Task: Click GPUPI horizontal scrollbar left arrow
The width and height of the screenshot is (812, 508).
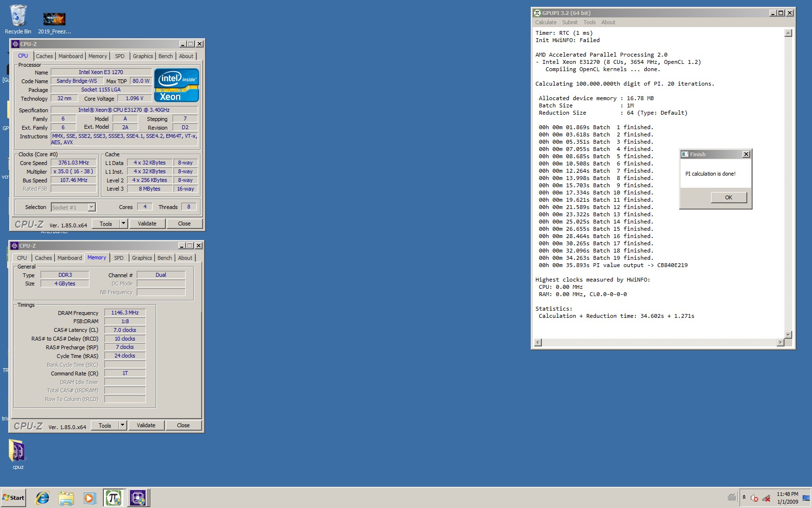Action: (x=537, y=343)
